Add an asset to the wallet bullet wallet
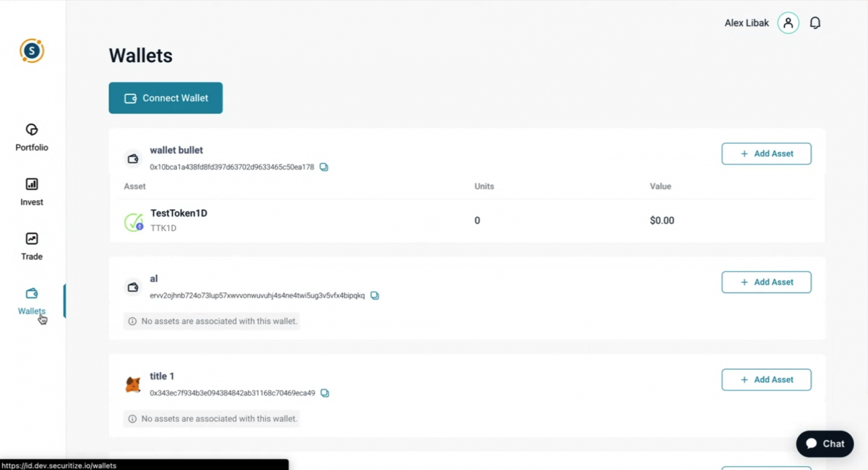This screenshot has height=470, width=868. tap(766, 153)
